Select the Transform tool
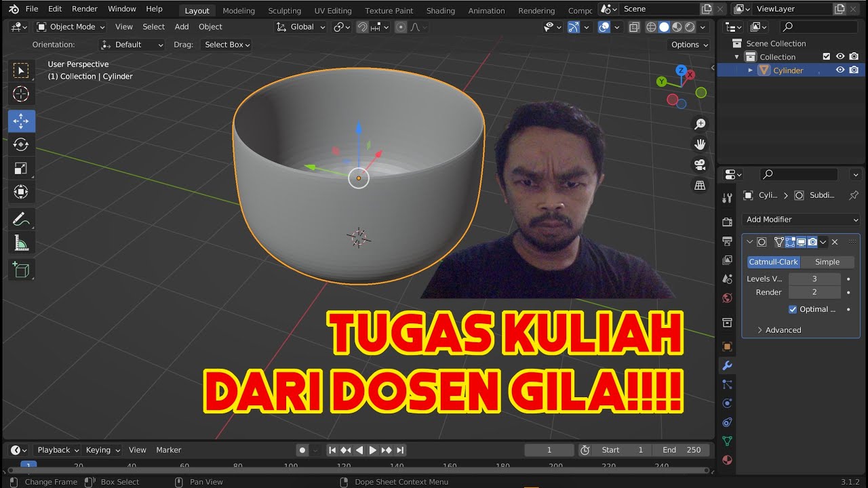 click(21, 192)
